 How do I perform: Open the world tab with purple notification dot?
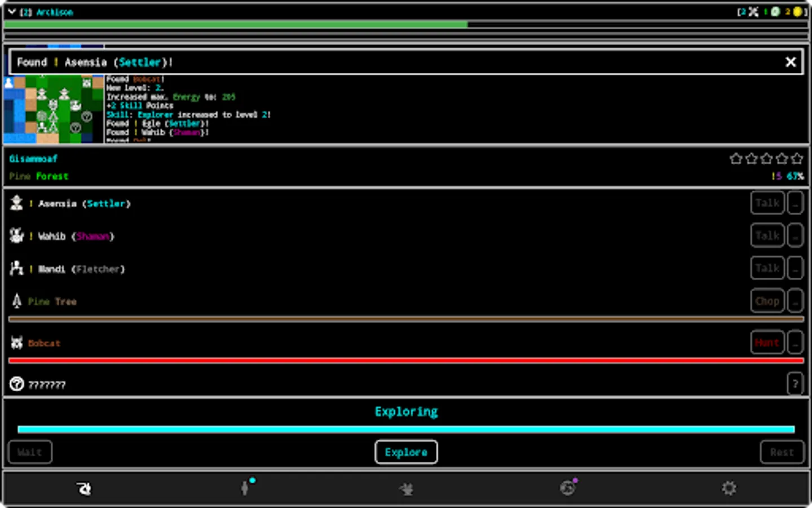[568, 488]
